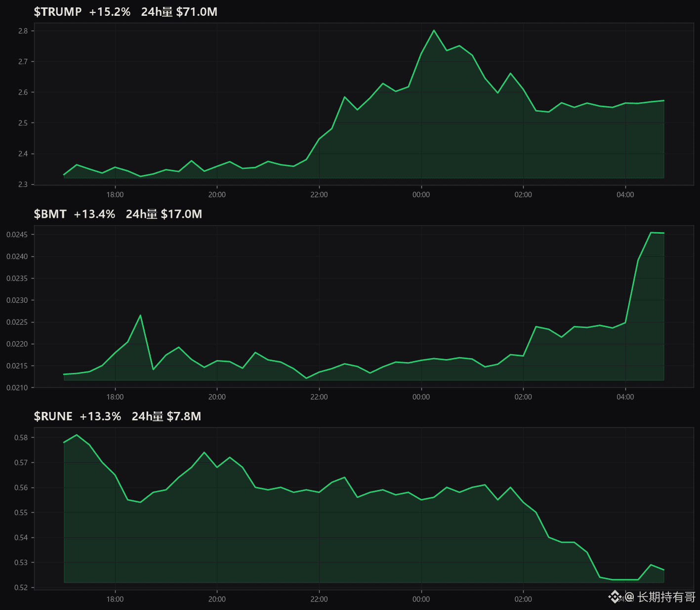Click the 0.54 price label on RUNE chart
The width and height of the screenshot is (700, 610).
[x=21, y=537]
